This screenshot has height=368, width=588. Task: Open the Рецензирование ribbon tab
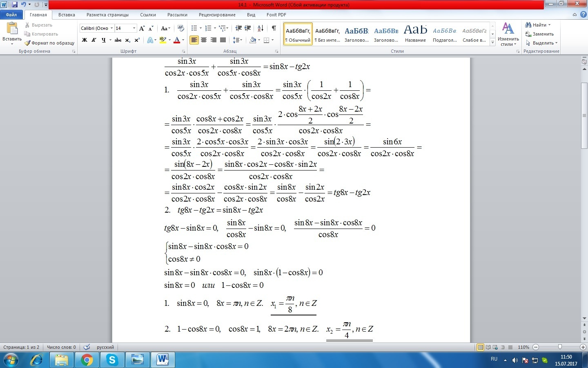tap(217, 15)
